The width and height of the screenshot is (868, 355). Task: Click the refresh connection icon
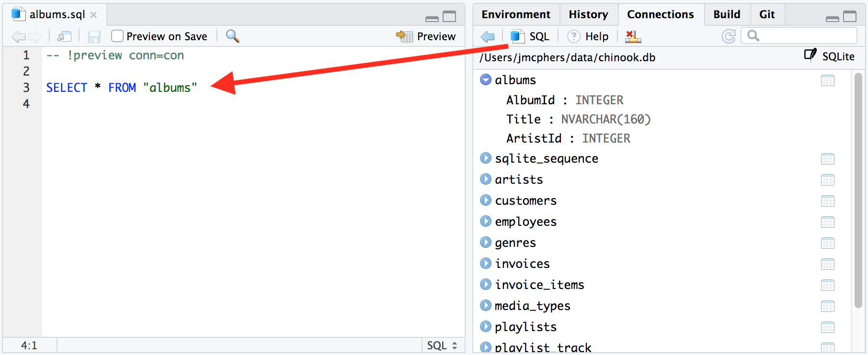(728, 36)
